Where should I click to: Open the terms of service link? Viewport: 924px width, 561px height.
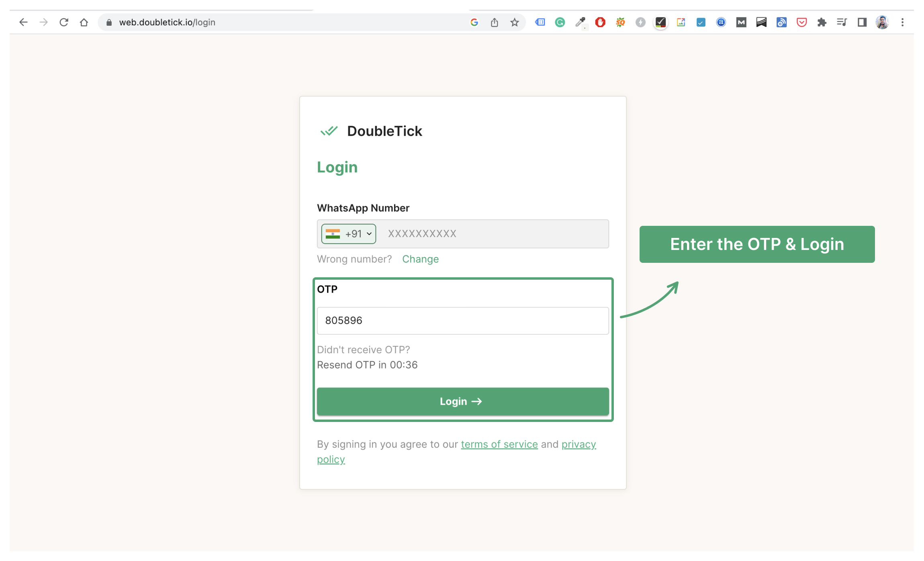pos(499,444)
